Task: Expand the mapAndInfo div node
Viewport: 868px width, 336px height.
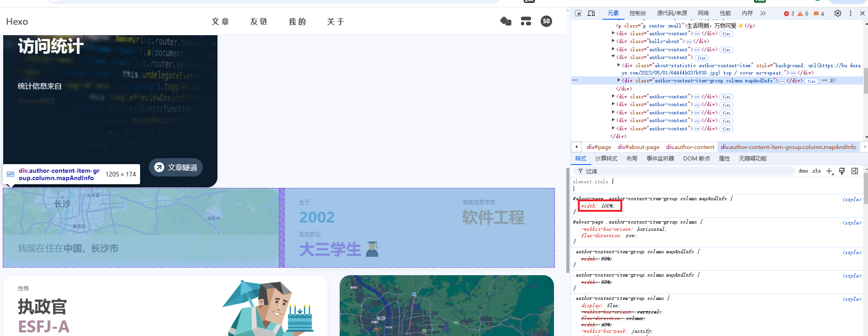Action: click(619, 80)
